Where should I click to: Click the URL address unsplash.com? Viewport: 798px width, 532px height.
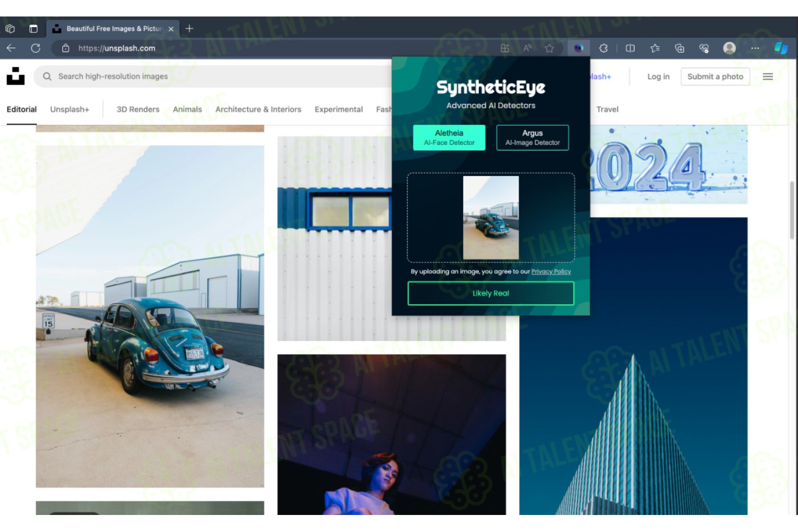[117, 48]
